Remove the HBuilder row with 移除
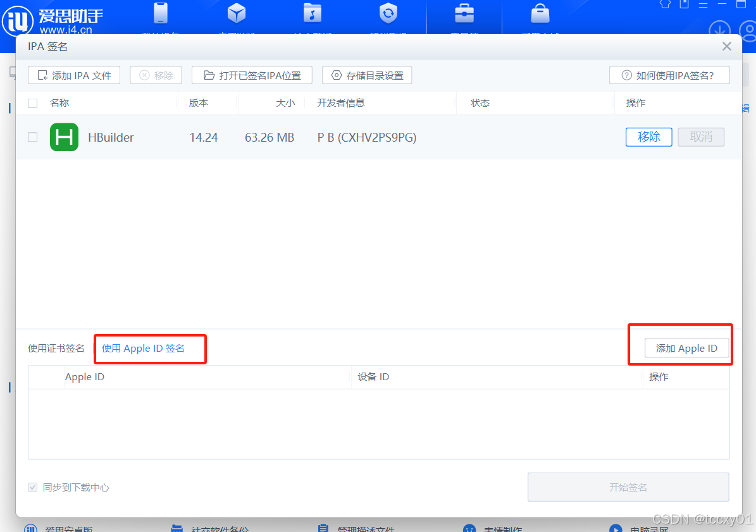Image resolution: width=756 pixels, height=532 pixels. [649, 137]
